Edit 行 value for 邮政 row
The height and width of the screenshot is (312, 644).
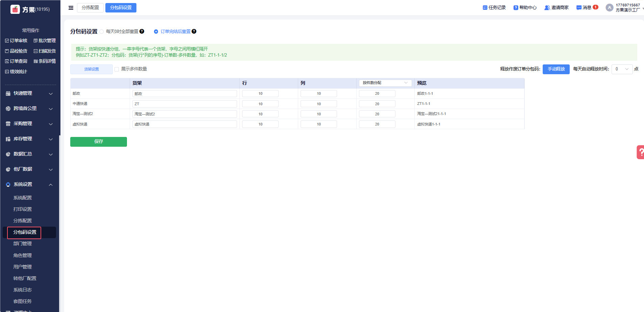click(260, 94)
